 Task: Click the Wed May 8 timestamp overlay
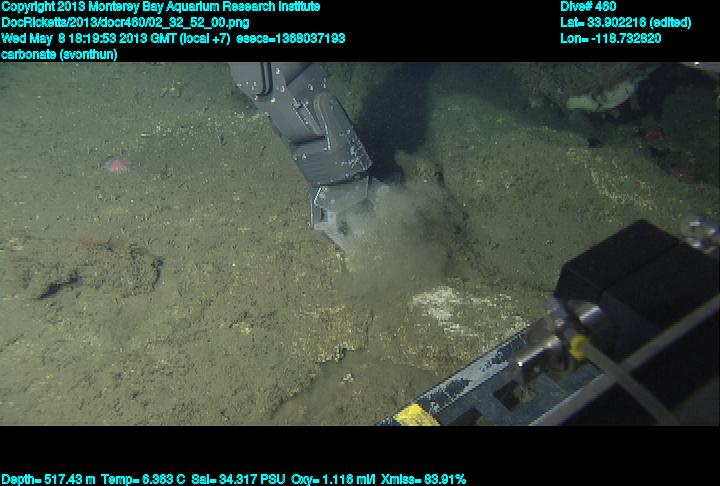point(116,38)
